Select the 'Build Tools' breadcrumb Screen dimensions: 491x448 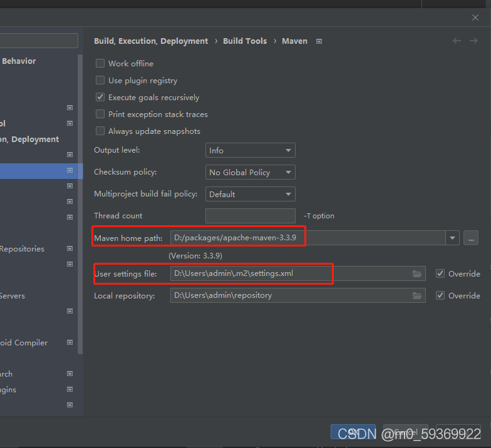tap(245, 41)
